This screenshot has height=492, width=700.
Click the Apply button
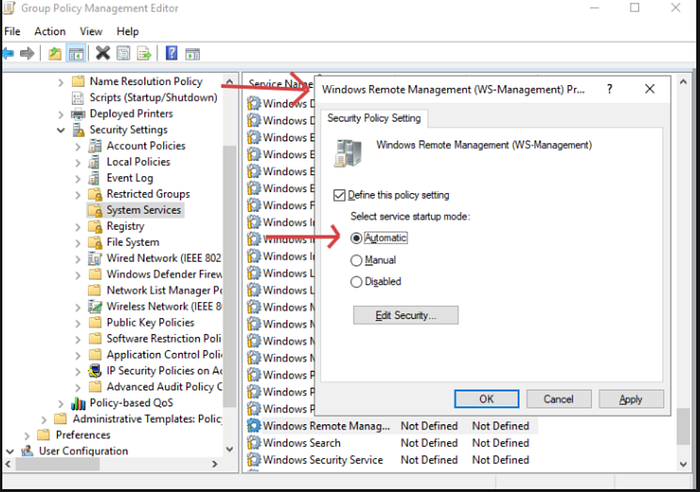point(631,399)
